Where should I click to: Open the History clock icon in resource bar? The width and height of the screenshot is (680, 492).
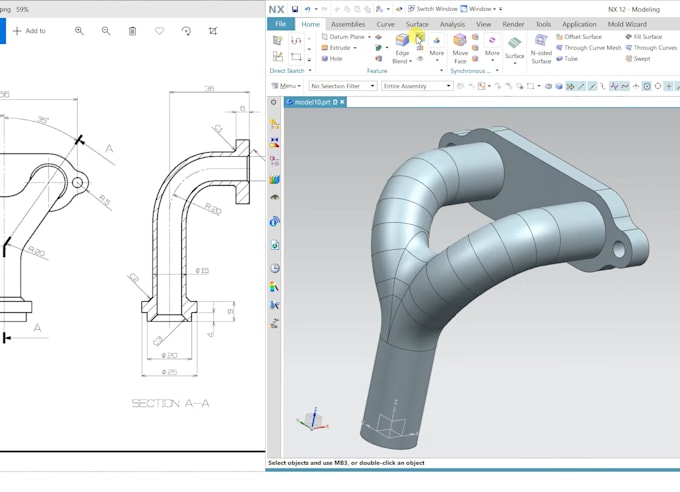[x=275, y=268]
